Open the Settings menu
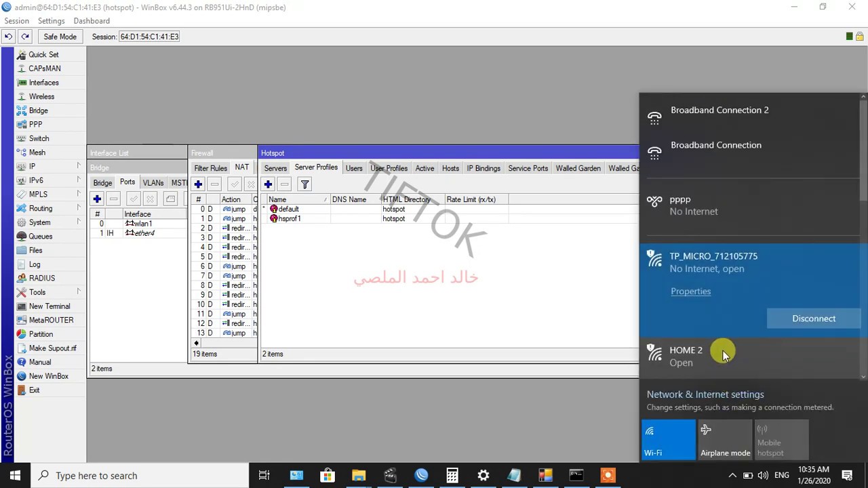This screenshot has height=488, width=868. tap(51, 21)
